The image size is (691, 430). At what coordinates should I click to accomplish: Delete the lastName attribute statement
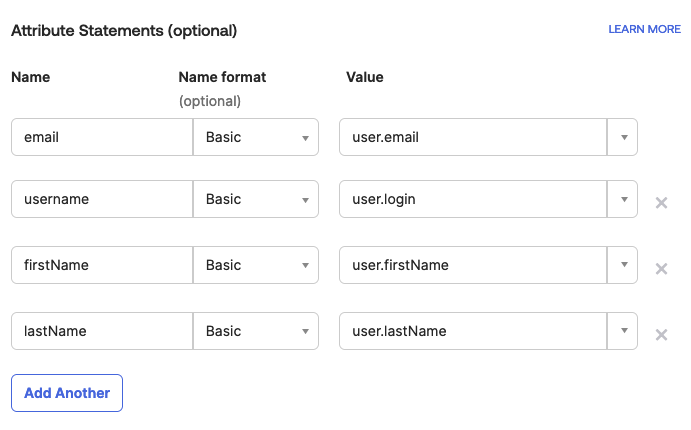click(660, 335)
